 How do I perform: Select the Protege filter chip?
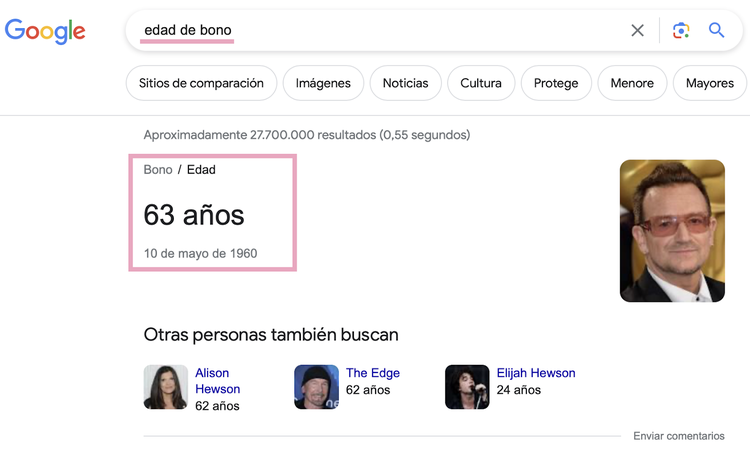556,83
